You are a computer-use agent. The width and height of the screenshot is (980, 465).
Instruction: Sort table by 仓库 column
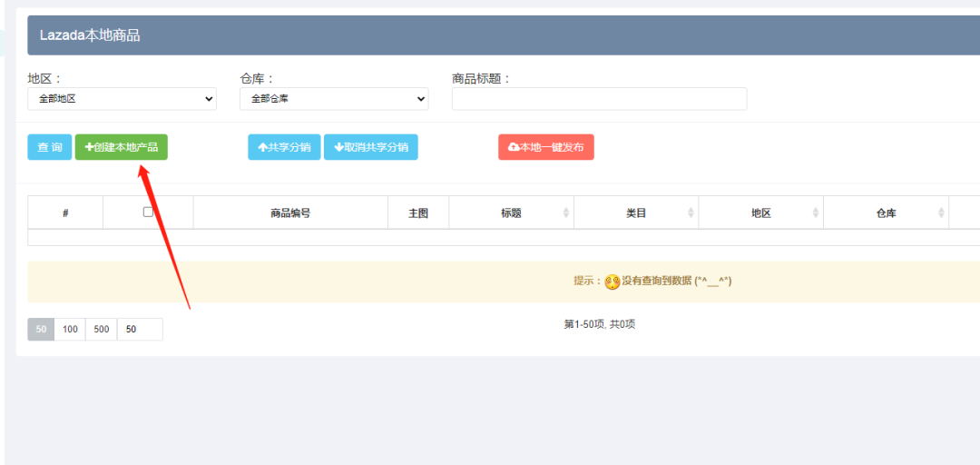click(x=887, y=213)
